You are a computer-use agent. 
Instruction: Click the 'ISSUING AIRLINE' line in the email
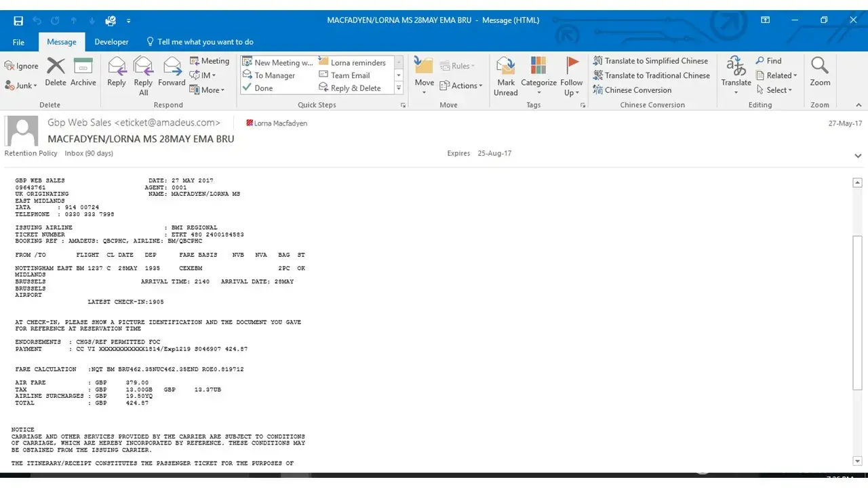117,228
